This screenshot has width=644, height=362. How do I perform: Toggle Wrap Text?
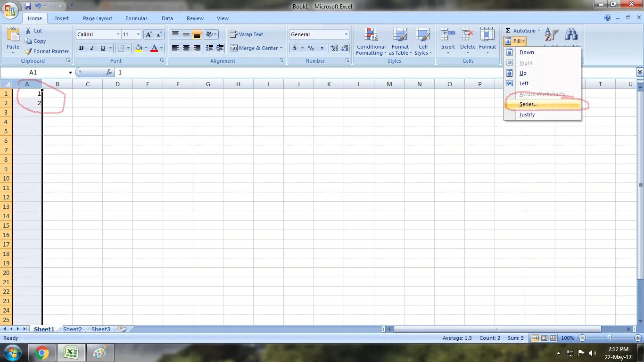tap(247, 34)
